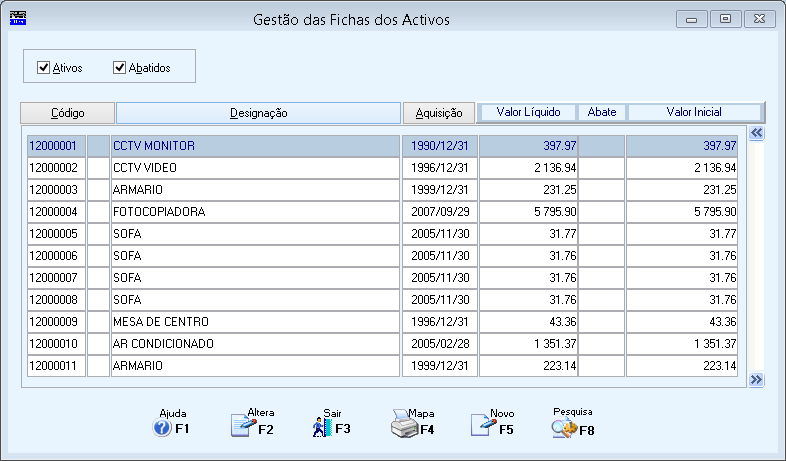Jump to first records with double-left arrow

756,133
